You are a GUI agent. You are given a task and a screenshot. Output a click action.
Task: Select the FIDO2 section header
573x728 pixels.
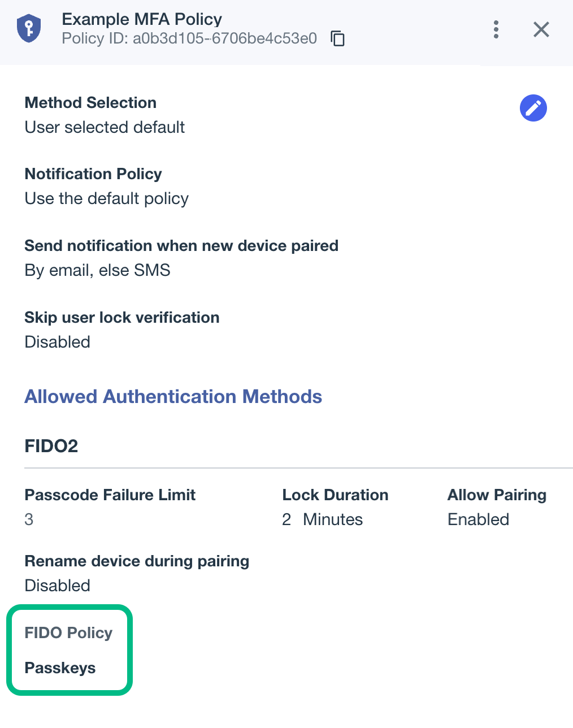pyautogui.click(x=51, y=446)
